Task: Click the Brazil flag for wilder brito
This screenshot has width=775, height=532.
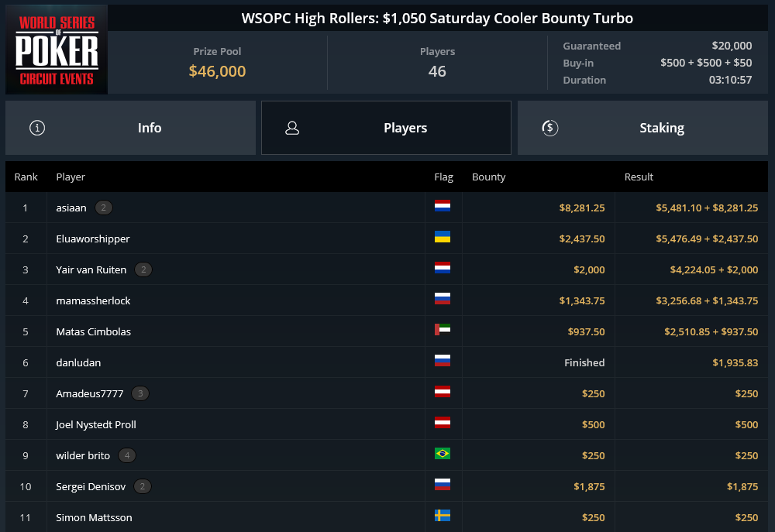Action: tap(443, 454)
